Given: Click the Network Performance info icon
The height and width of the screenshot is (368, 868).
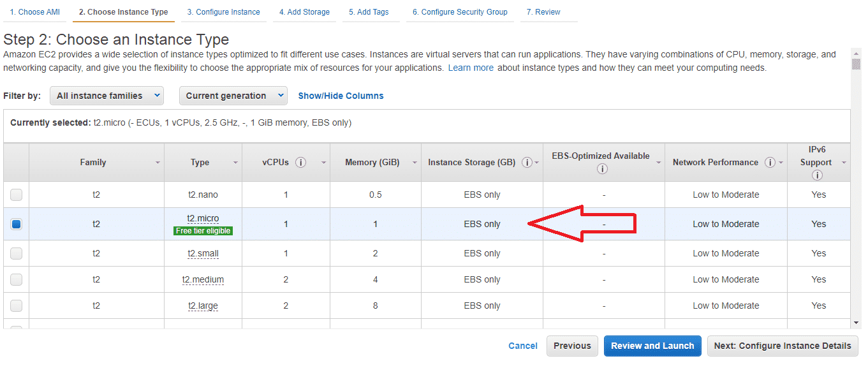Looking at the screenshot, I should tap(770, 163).
